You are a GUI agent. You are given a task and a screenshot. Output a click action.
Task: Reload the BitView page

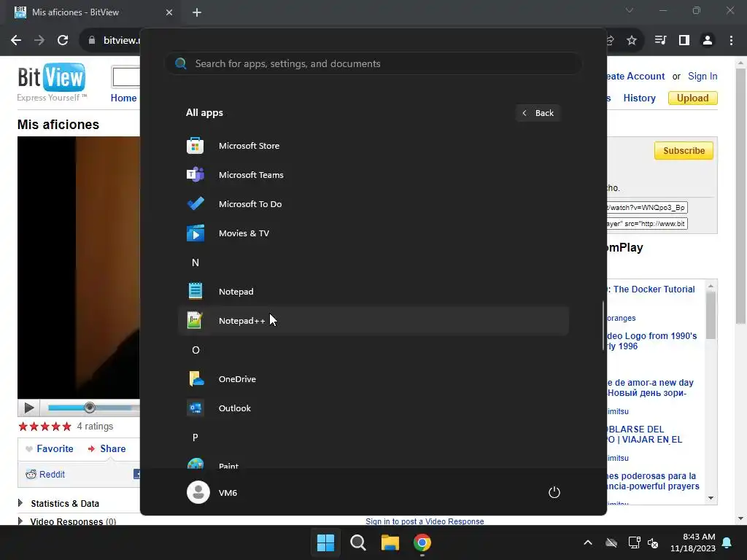tap(63, 41)
